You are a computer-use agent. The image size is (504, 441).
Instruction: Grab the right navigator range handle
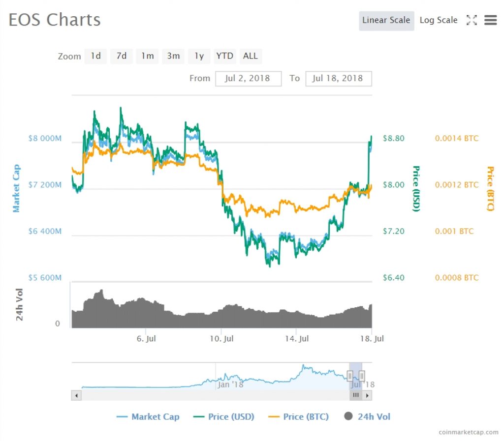tap(362, 376)
